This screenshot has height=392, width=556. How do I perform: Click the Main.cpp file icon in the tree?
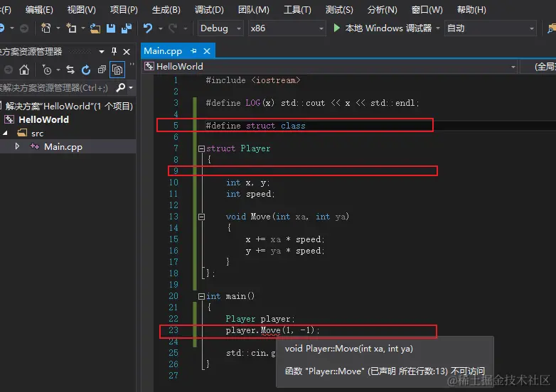[x=35, y=146]
